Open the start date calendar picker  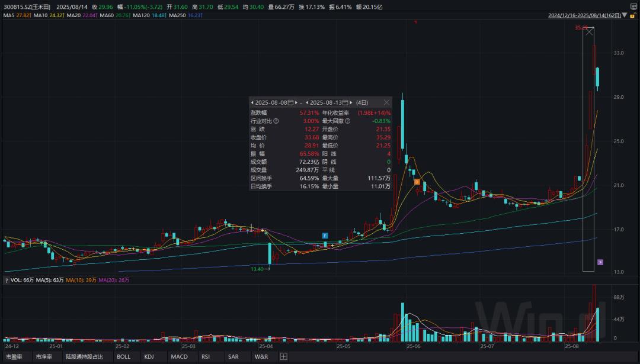click(x=290, y=102)
